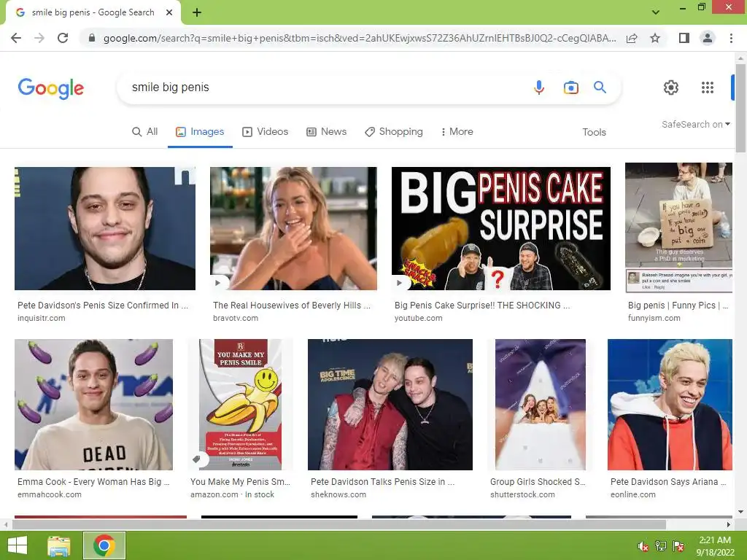
Task: Open Chrome's three-dot menu
Action: 731,38
